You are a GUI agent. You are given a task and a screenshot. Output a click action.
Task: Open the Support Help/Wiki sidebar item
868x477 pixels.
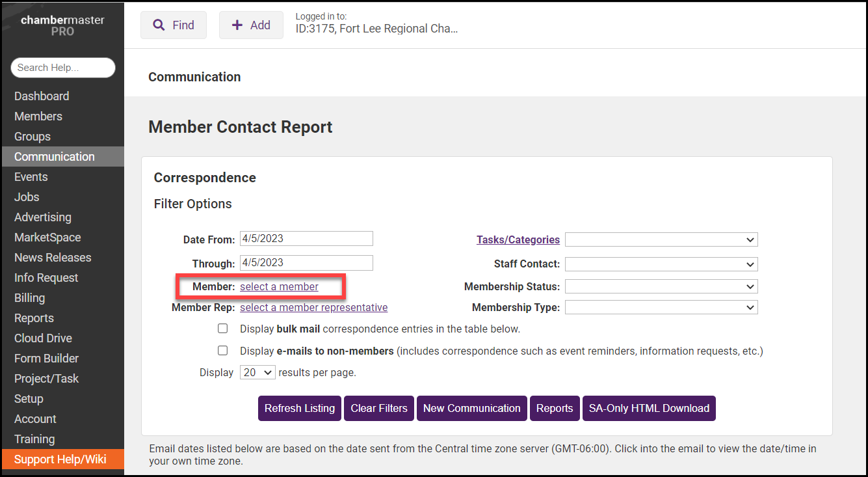point(60,459)
